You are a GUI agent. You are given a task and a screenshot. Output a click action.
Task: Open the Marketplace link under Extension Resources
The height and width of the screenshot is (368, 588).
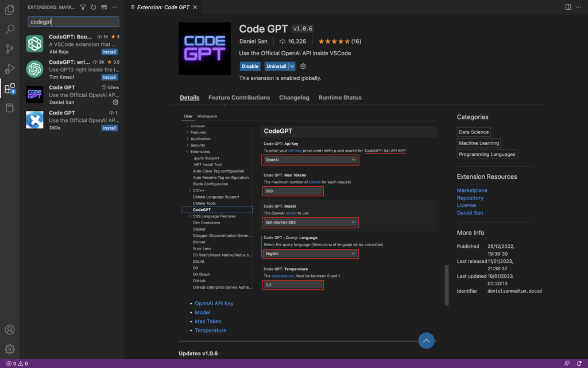pyautogui.click(x=472, y=190)
